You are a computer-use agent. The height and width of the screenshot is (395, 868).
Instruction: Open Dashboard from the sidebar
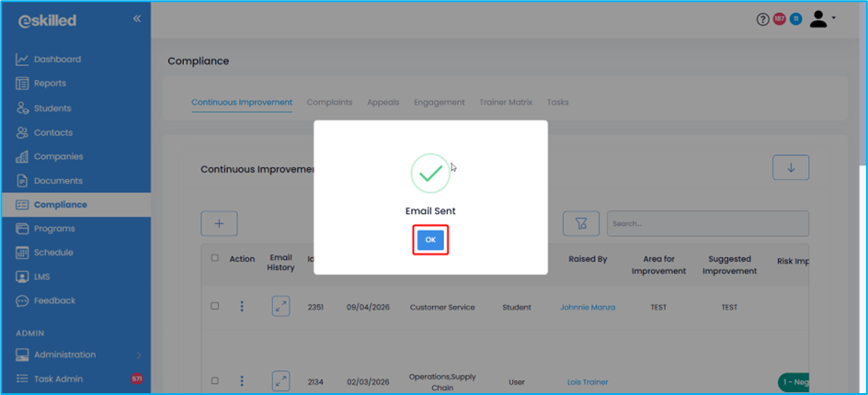pyautogui.click(x=57, y=59)
